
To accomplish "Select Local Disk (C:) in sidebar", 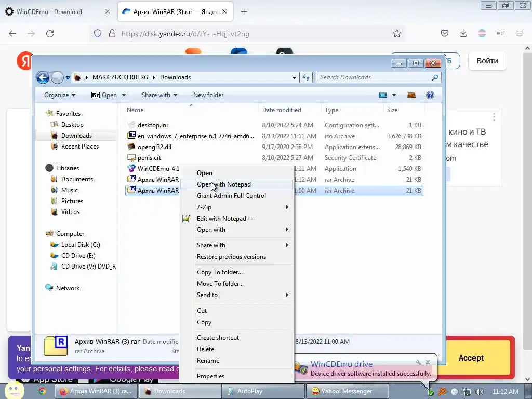I will click(81, 245).
